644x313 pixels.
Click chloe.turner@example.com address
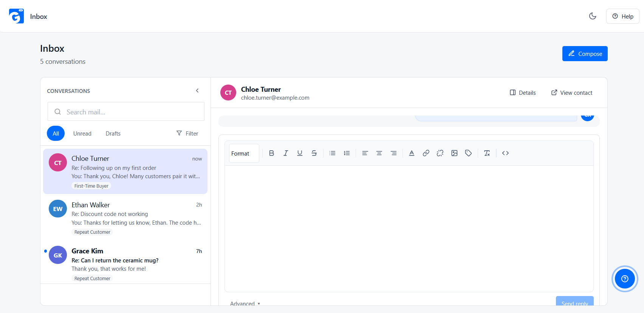pos(275,98)
